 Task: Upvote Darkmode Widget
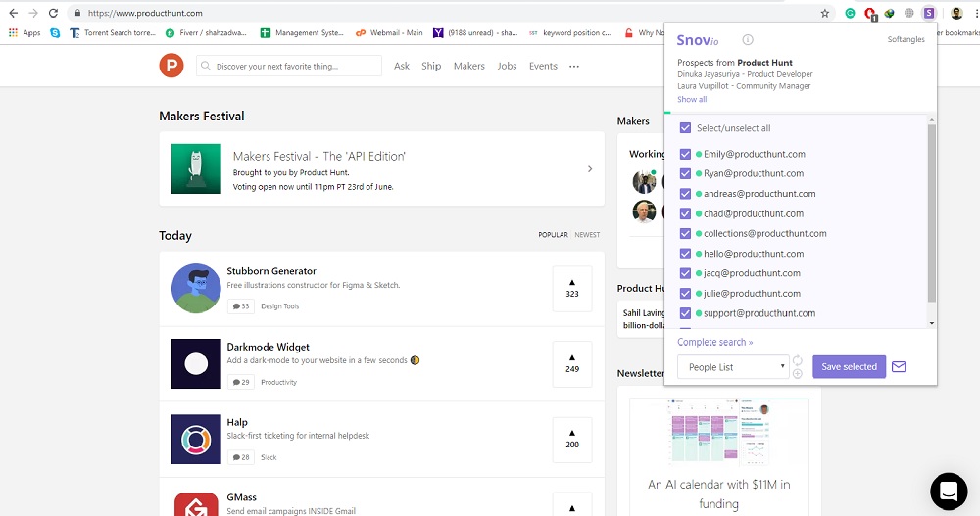(572, 363)
